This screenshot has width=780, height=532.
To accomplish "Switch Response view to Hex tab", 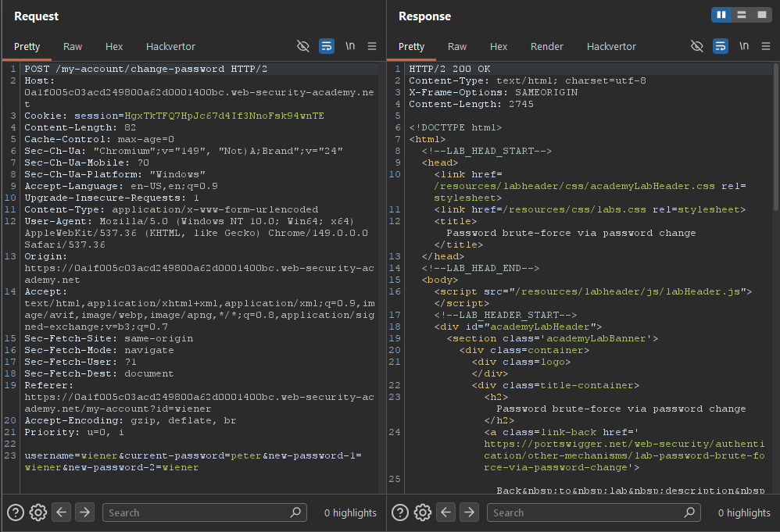I will coord(499,47).
